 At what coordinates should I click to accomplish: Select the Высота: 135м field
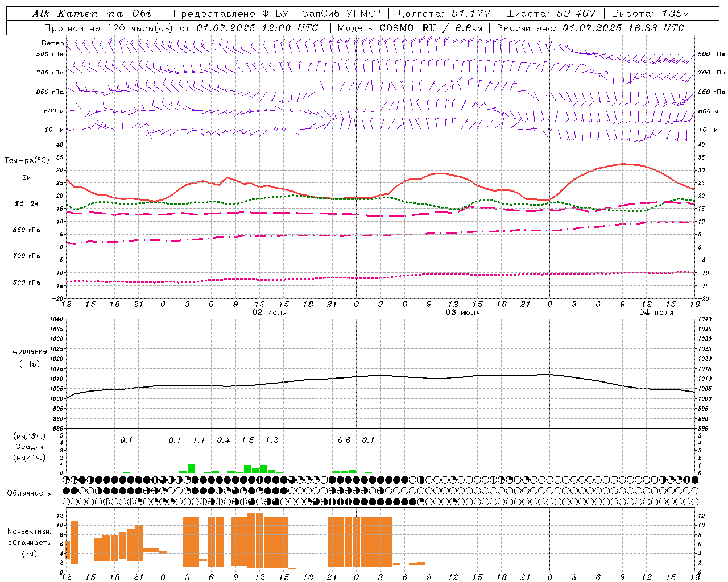[x=650, y=14]
